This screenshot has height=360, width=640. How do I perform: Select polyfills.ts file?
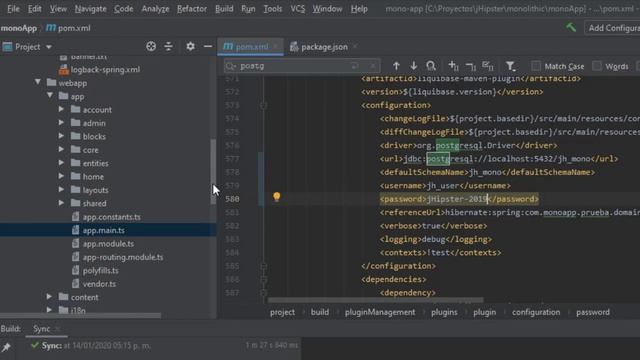(x=100, y=271)
